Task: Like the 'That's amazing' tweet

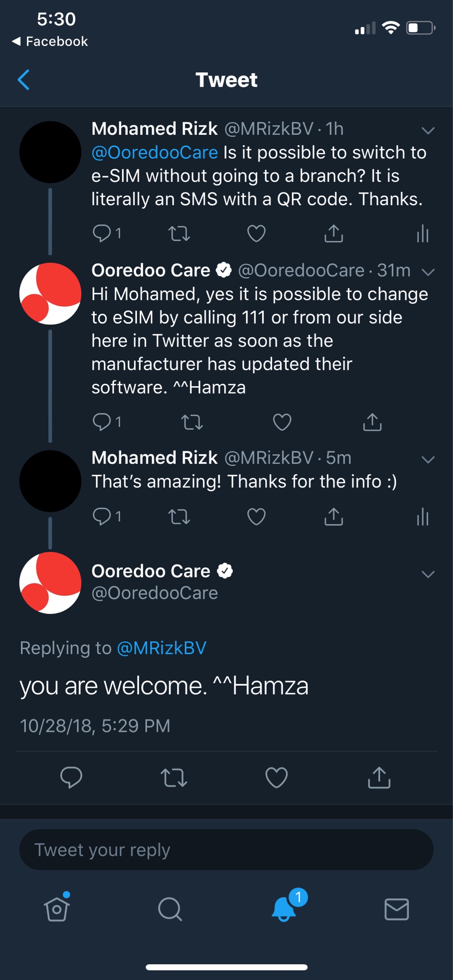Action: (256, 517)
